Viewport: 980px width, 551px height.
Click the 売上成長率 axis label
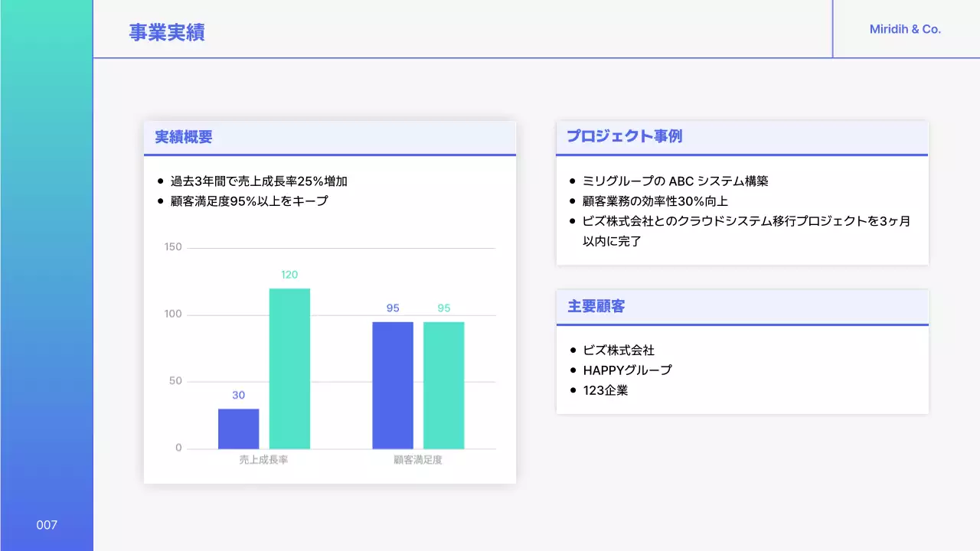pyautogui.click(x=264, y=459)
